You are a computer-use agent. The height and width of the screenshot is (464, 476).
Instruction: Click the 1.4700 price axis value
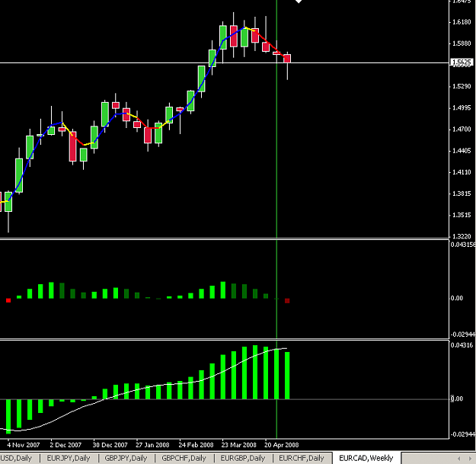[462, 130]
